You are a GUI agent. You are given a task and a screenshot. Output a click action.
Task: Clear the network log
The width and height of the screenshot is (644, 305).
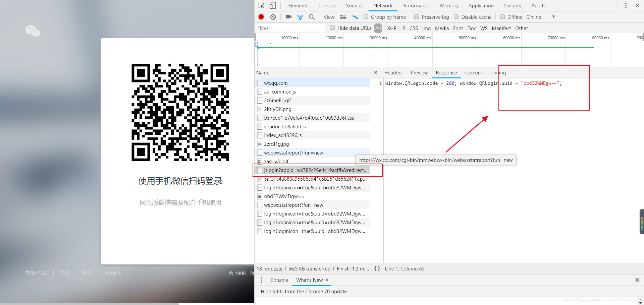[x=273, y=17]
